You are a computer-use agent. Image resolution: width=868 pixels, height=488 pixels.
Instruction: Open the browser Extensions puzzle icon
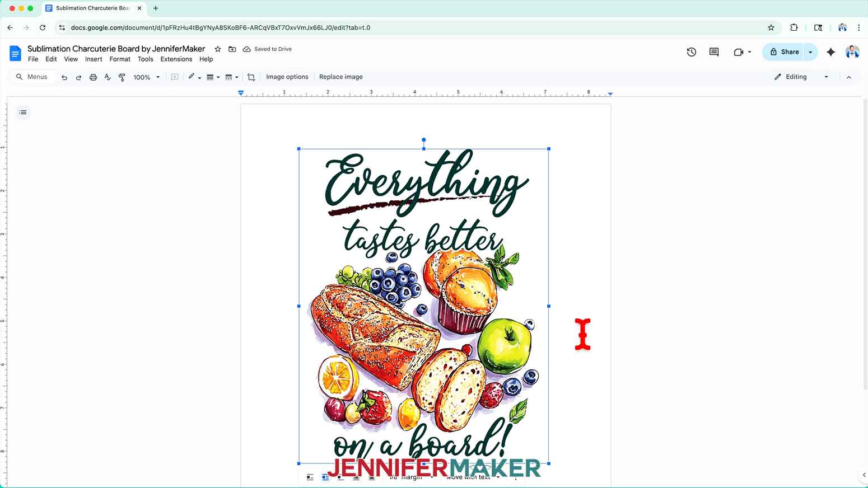[794, 27]
